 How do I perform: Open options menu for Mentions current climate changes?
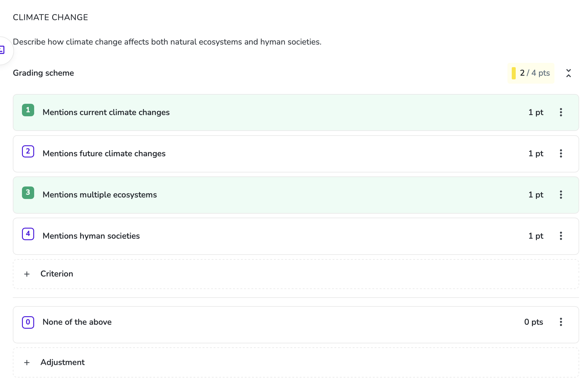click(561, 112)
